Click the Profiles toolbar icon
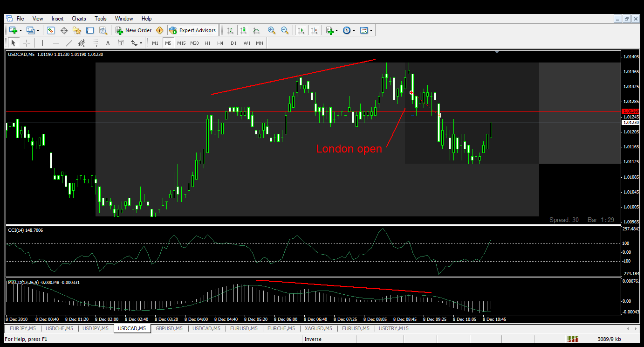This screenshot has width=644, height=347. [x=31, y=30]
